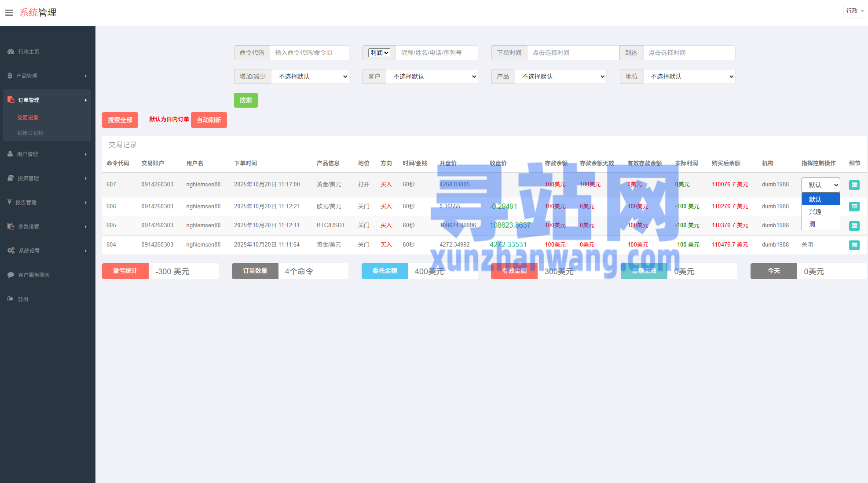The height and width of the screenshot is (483, 868).
Task: Click the hamburger menu icon
Action: (9, 13)
